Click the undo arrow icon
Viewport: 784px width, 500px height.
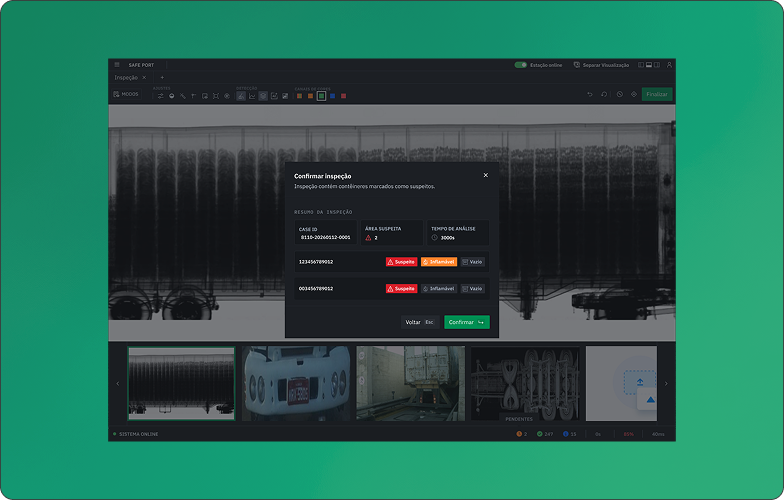pyautogui.click(x=590, y=94)
